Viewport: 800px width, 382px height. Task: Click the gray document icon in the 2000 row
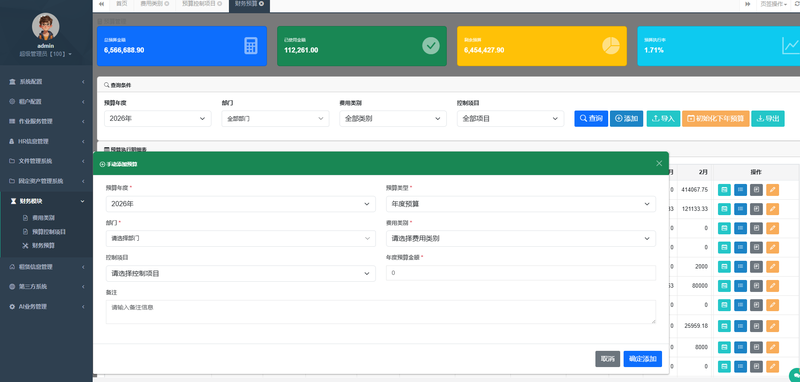click(x=756, y=267)
